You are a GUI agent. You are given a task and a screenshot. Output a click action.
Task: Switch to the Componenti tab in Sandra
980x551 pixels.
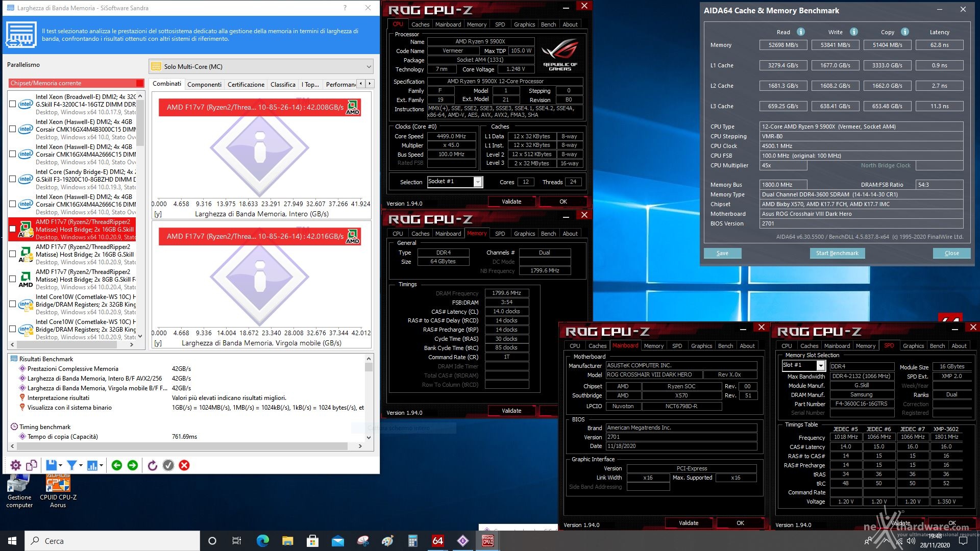[x=204, y=84]
